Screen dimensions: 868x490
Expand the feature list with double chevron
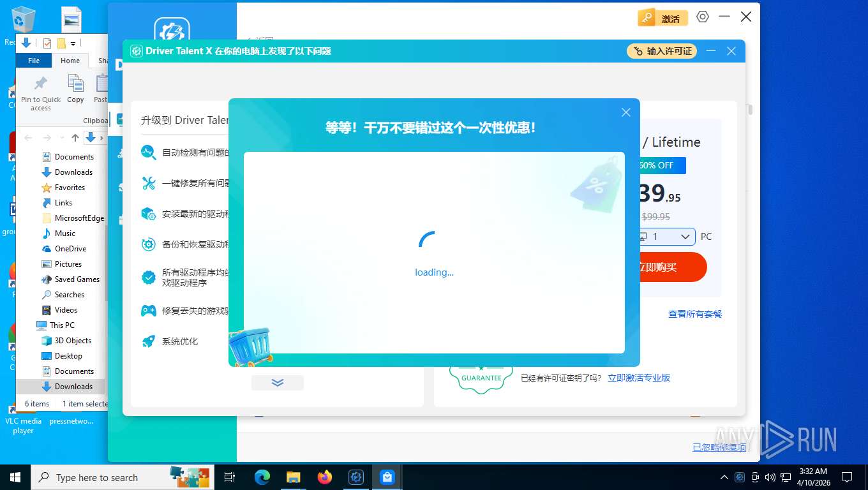pos(278,383)
